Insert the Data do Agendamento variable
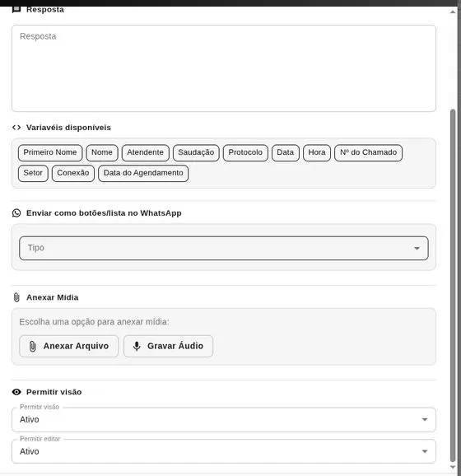 pyautogui.click(x=143, y=173)
